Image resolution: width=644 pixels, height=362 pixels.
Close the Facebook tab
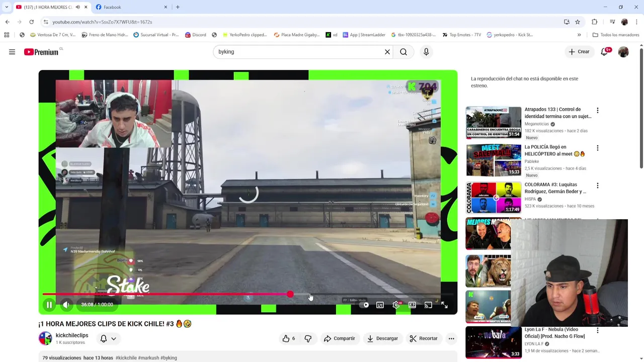(x=166, y=7)
